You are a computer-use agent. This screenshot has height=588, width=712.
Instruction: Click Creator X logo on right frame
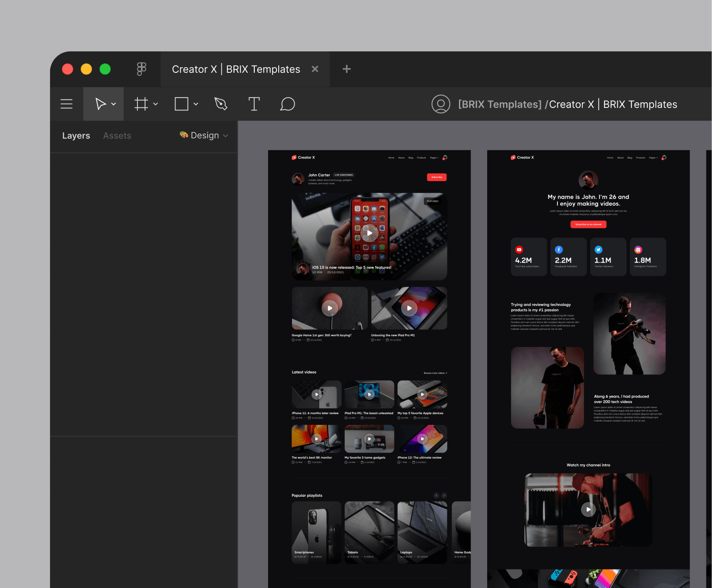coord(522,158)
